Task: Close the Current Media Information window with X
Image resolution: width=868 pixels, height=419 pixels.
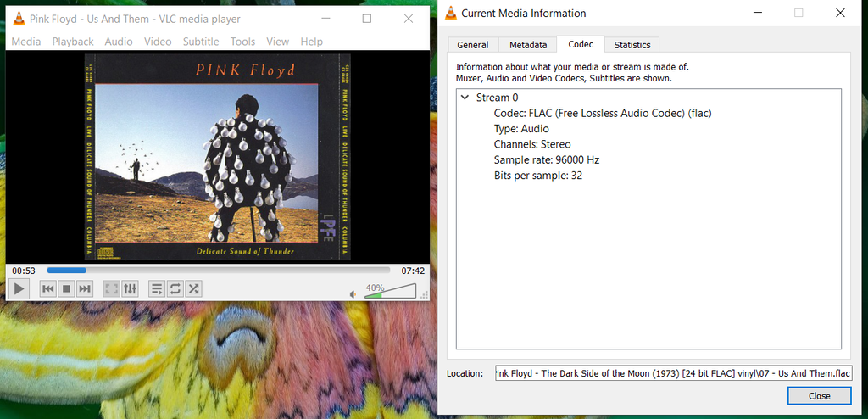Action: pyautogui.click(x=840, y=13)
